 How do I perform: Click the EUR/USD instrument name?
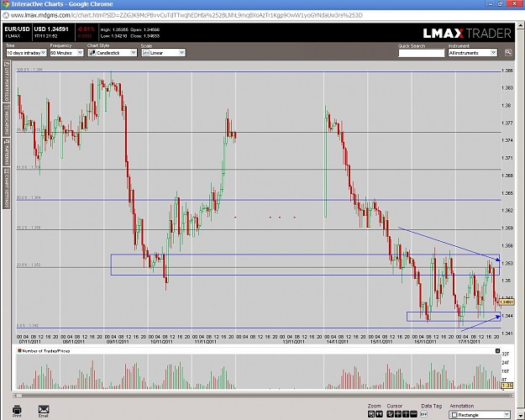point(17,29)
